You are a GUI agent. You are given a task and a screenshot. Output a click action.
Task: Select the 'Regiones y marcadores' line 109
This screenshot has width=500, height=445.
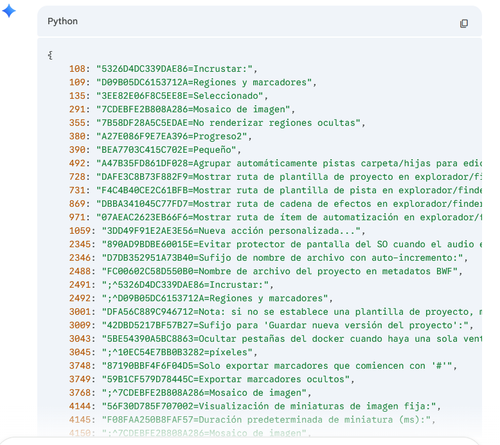point(193,82)
